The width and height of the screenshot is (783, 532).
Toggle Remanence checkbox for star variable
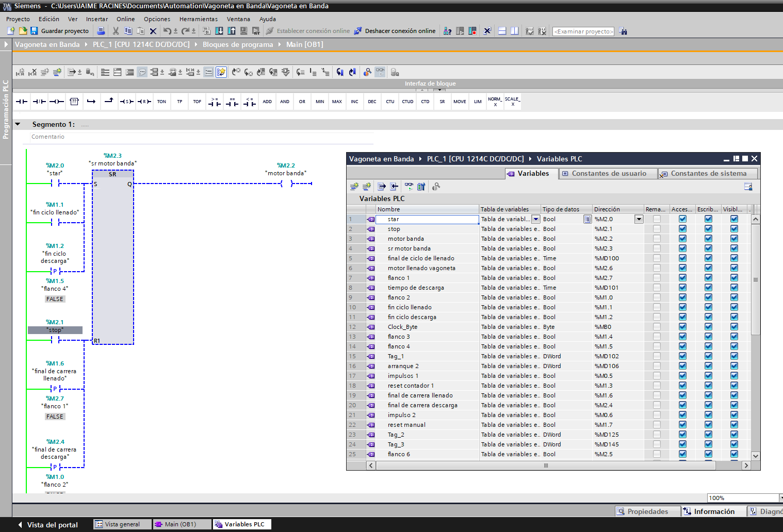(x=657, y=219)
